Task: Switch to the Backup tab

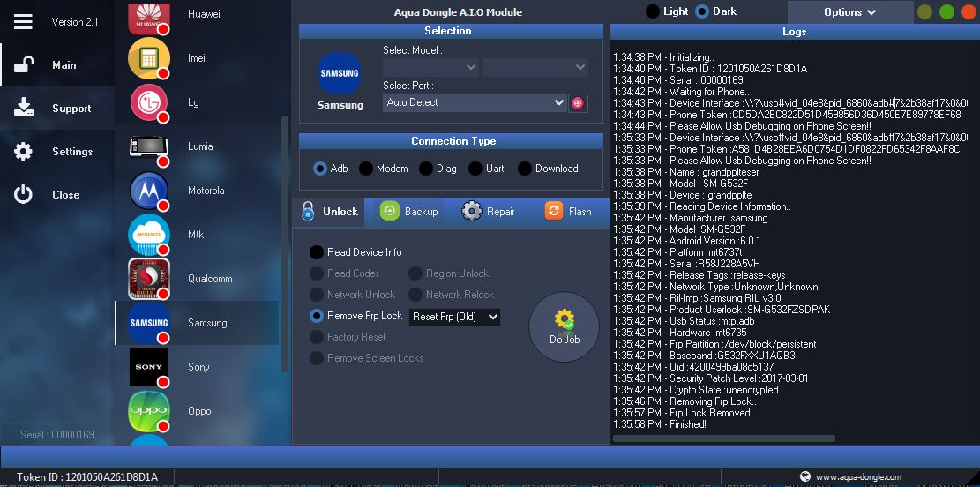Action: pyautogui.click(x=409, y=212)
